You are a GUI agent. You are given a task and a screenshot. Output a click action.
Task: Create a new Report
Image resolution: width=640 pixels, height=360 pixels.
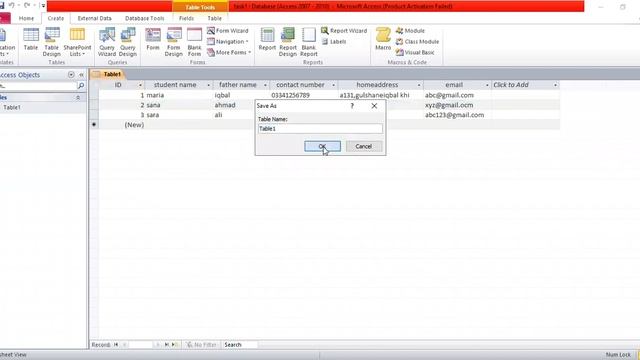267,40
